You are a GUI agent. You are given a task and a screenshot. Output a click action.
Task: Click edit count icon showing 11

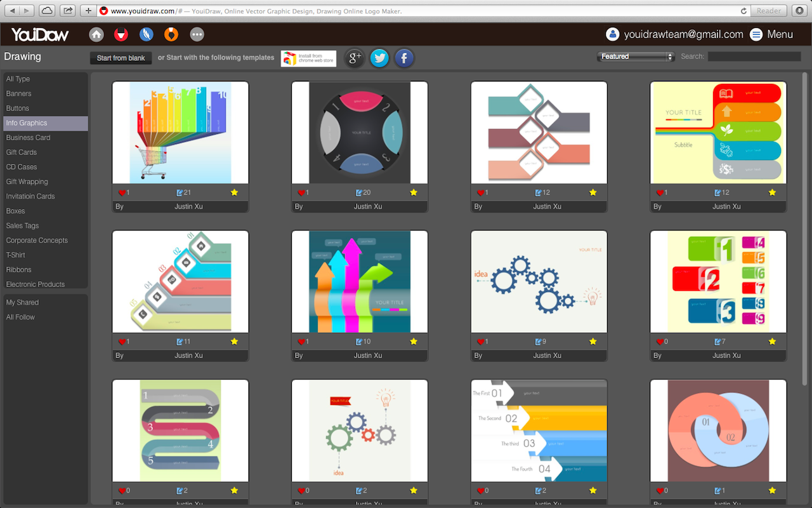click(x=180, y=342)
